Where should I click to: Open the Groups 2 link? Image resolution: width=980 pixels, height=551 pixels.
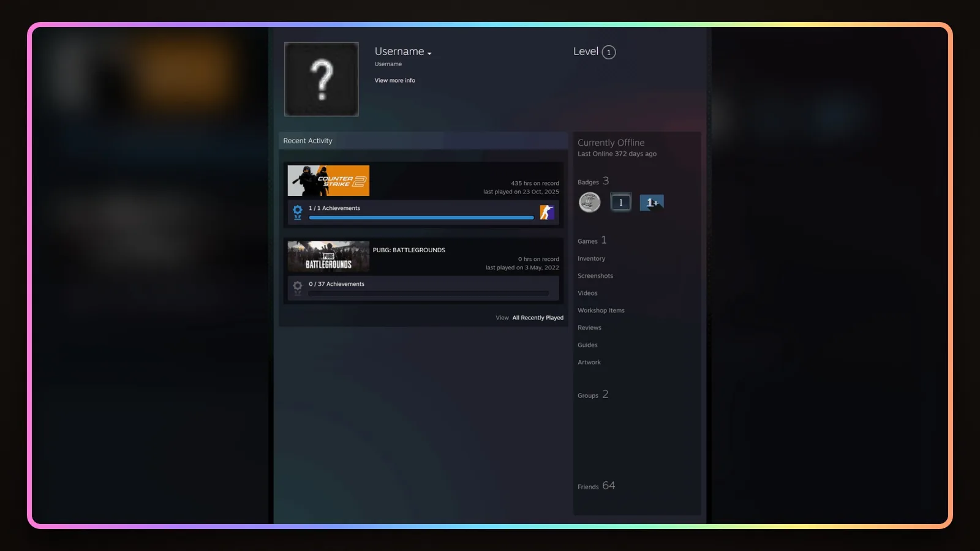coord(593,394)
